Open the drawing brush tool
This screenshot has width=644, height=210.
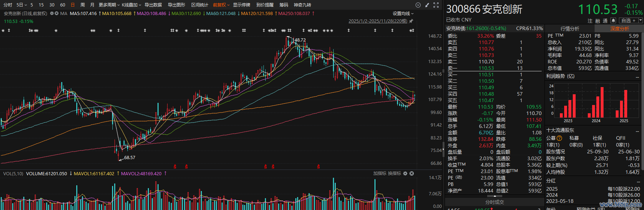[427, 5]
